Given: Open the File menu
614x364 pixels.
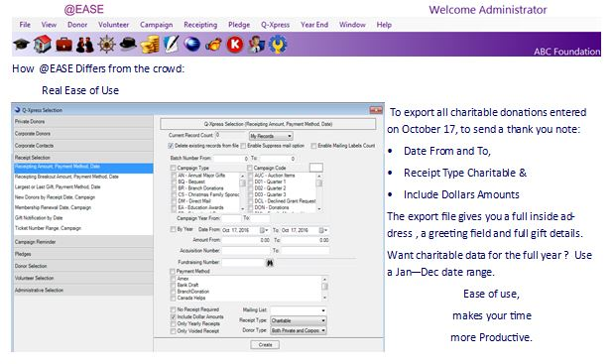Looking at the screenshot, I should pos(25,24).
